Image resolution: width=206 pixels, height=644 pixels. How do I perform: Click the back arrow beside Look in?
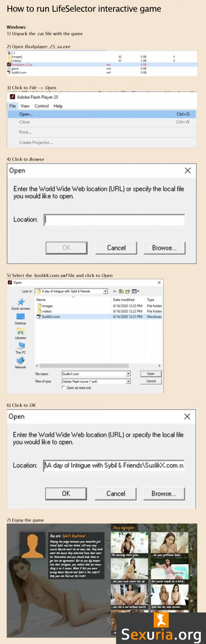click(x=115, y=291)
